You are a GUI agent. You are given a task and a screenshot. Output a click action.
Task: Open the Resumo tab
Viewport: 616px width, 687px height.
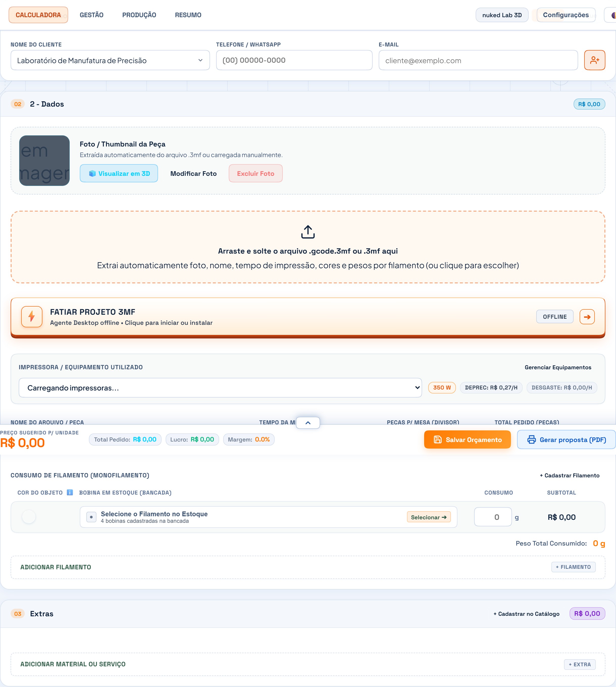pyautogui.click(x=188, y=15)
